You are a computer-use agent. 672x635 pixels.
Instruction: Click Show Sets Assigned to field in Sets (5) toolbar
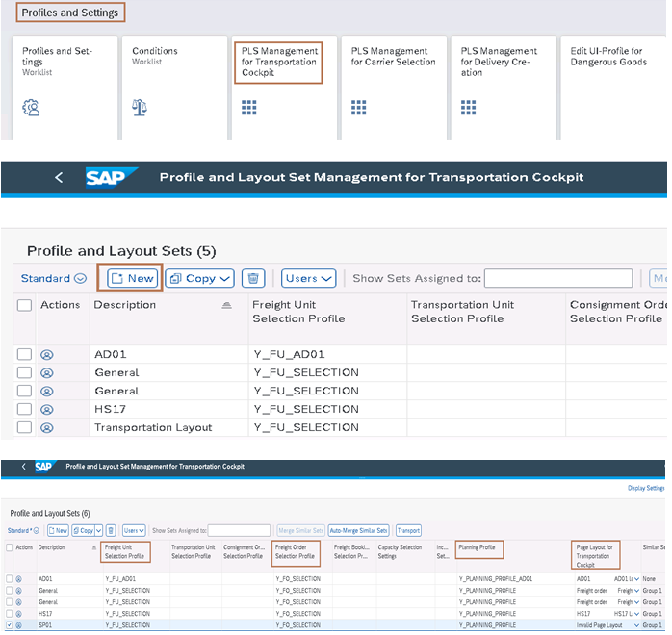point(558,278)
